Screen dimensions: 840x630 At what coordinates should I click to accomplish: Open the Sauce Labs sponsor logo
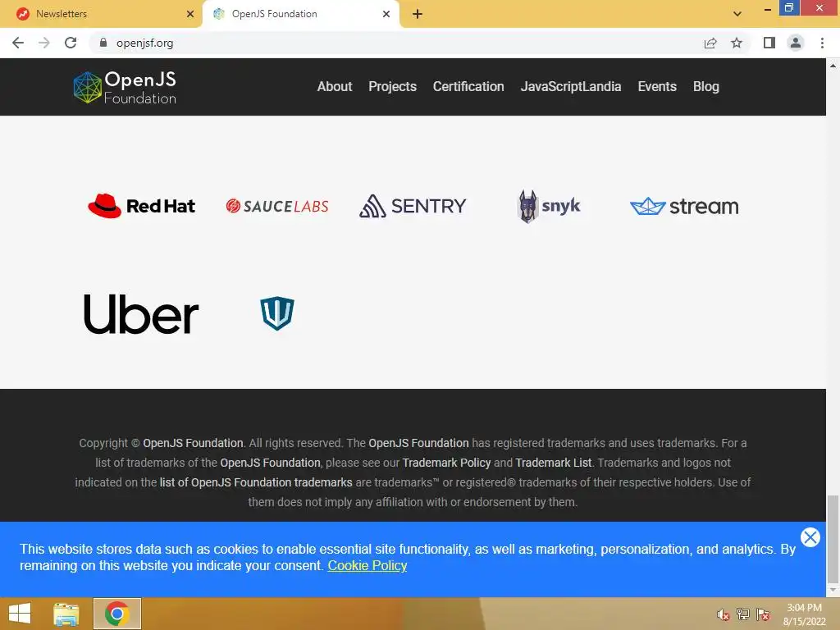(277, 206)
